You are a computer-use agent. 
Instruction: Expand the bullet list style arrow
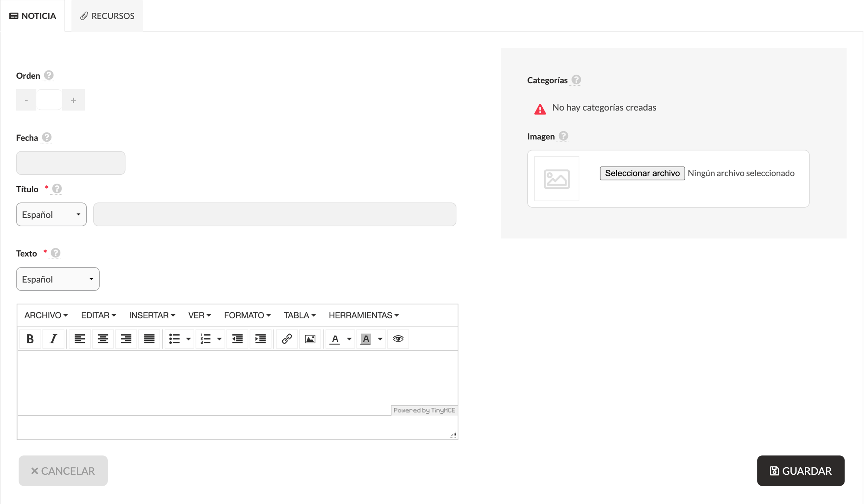(x=188, y=339)
